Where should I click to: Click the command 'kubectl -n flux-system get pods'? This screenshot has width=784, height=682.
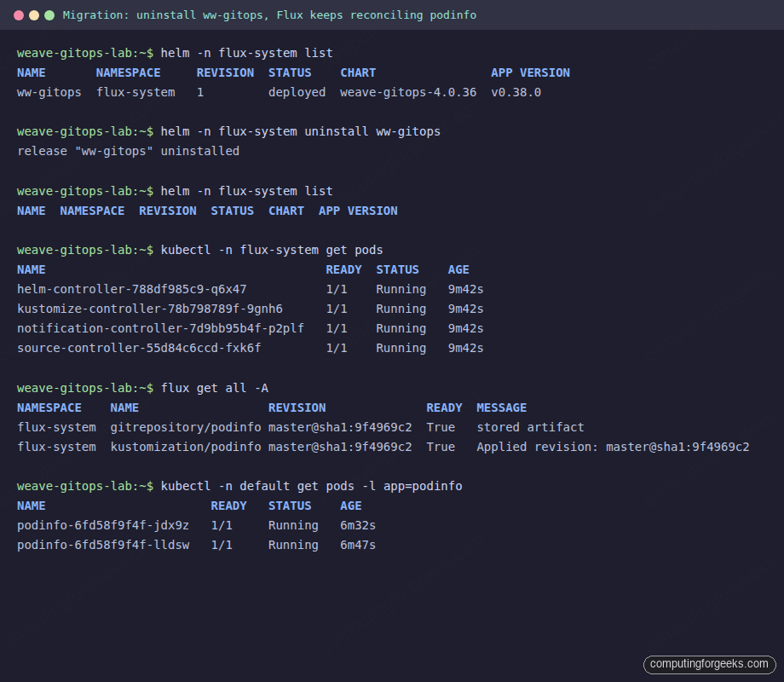point(272,250)
